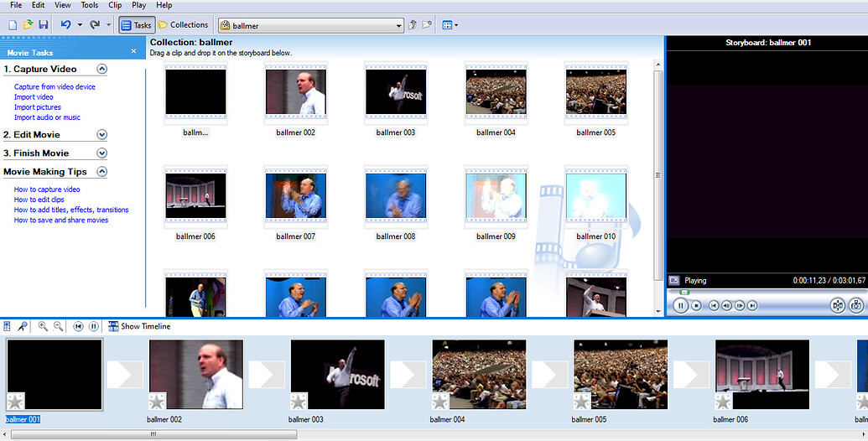Click the Import pictures link
Image resolution: width=868 pixels, height=441 pixels.
38,107
